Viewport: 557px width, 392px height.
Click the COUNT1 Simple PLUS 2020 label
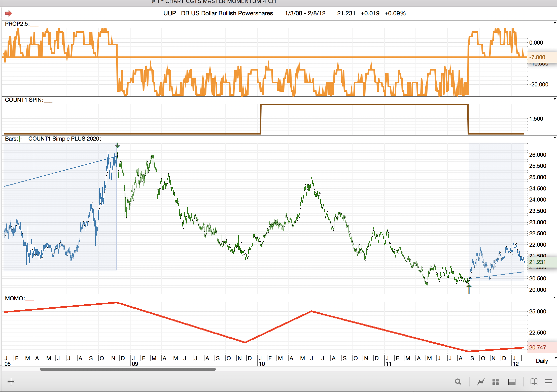[x=64, y=139]
